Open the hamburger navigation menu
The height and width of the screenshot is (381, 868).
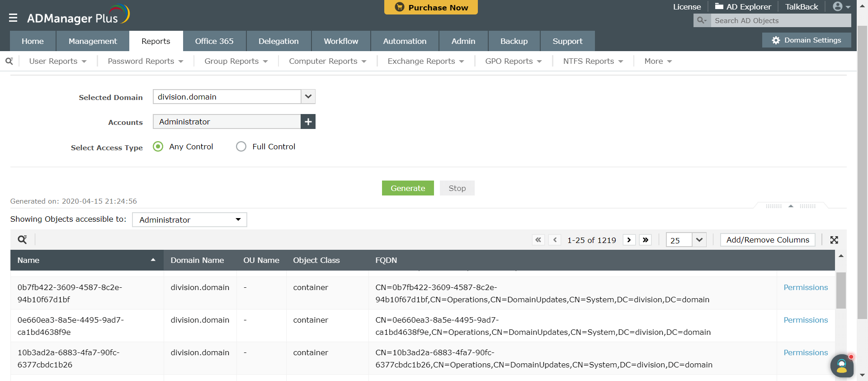[13, 18]
